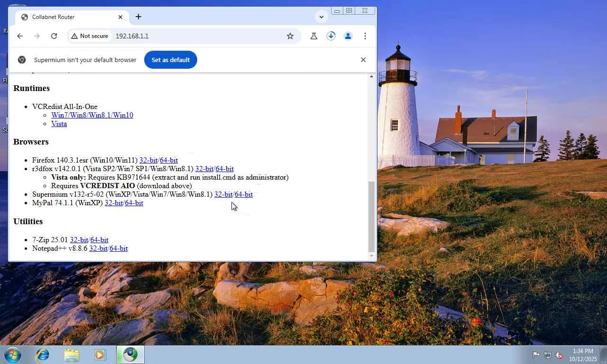
Task: Click the muted volume tray icon
Action: click(x=559, y=355)
